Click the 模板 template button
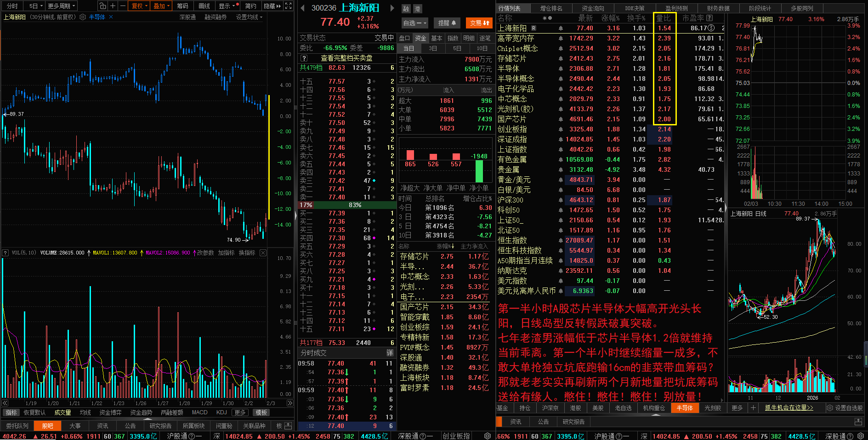868x440 pixels. pos(261,412)
